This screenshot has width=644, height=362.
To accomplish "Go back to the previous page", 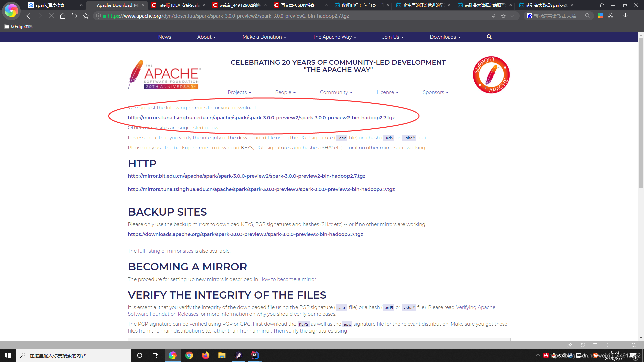I will click(28, 16).
